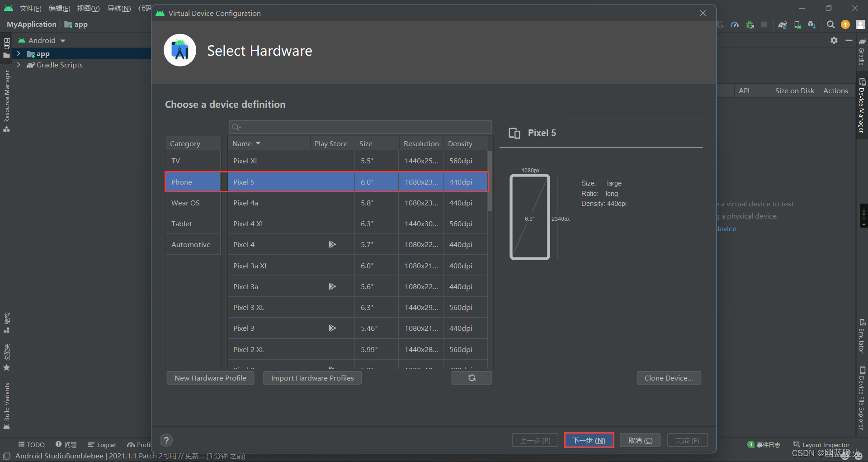Image resolution: width=868 pixels, height=462 pixels.
Task: Select Pixel 3a XL device row
Action: [357, 266]
